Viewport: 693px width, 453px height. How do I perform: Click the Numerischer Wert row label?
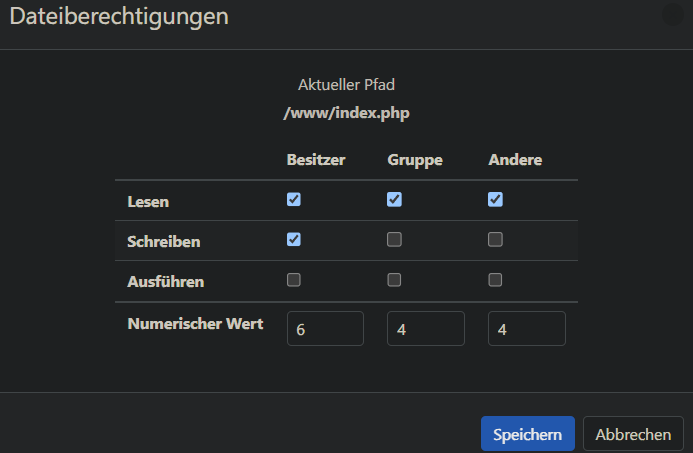[195, 324]
